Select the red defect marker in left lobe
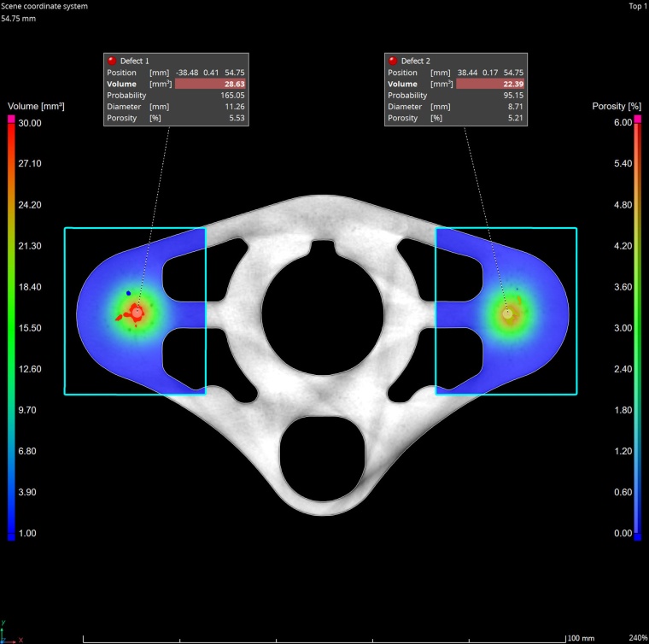Image resolution: width=649 pixels, height=644 pixels. [137, 313]
